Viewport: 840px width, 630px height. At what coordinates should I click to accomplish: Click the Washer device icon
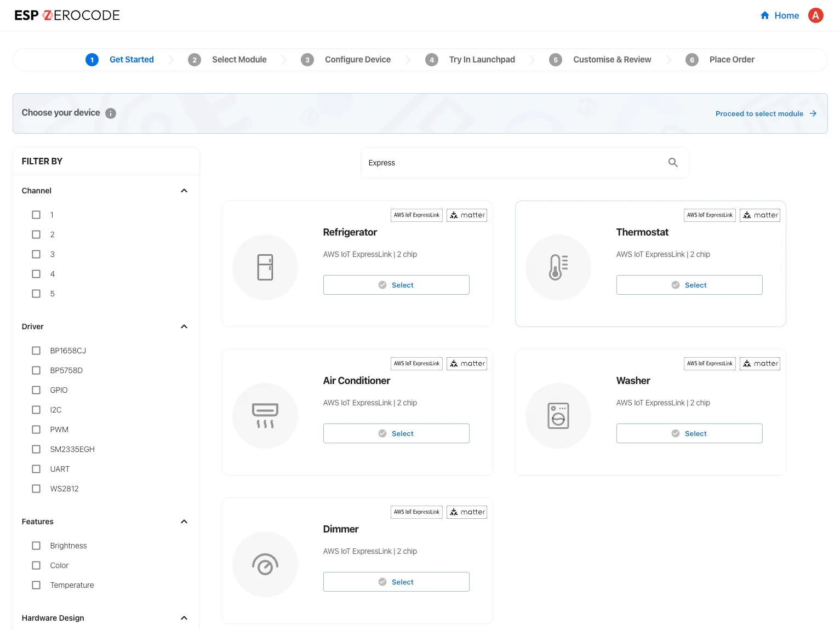coord(558,416)
